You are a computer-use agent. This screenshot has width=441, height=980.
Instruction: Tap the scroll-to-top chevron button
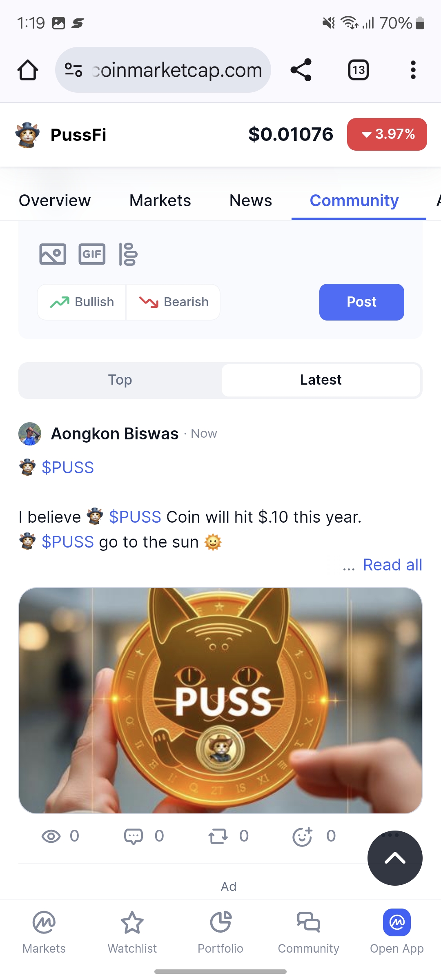395,858
